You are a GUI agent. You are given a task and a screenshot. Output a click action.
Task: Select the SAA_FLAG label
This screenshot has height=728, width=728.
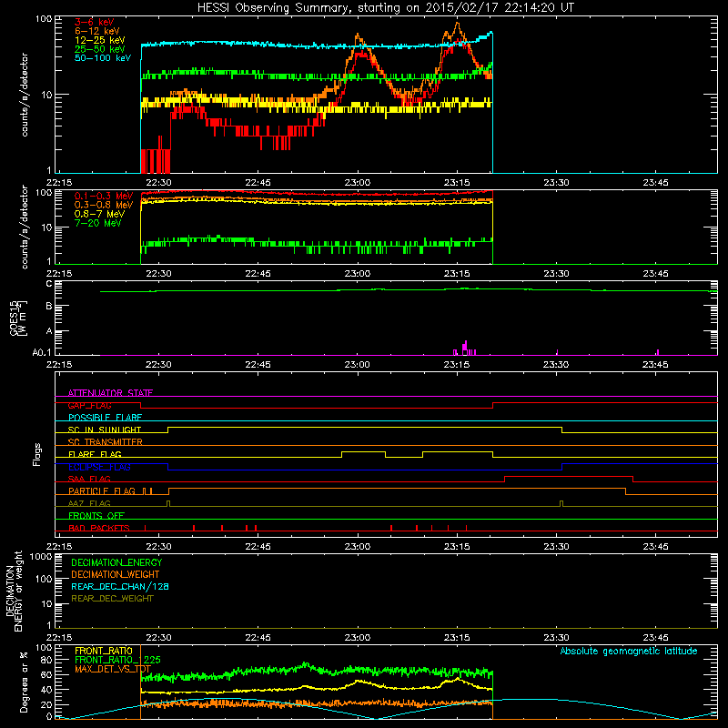tap(89, 479)
